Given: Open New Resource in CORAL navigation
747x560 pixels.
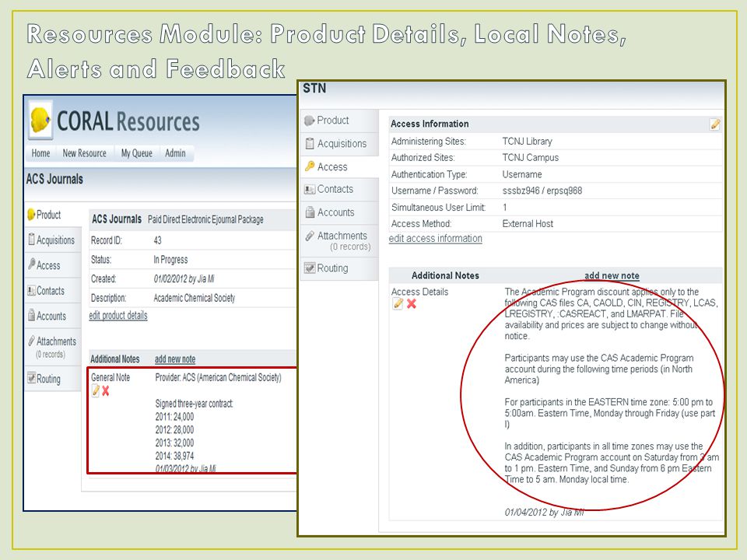Looking at the screenshot, I should tap(84, 153).
